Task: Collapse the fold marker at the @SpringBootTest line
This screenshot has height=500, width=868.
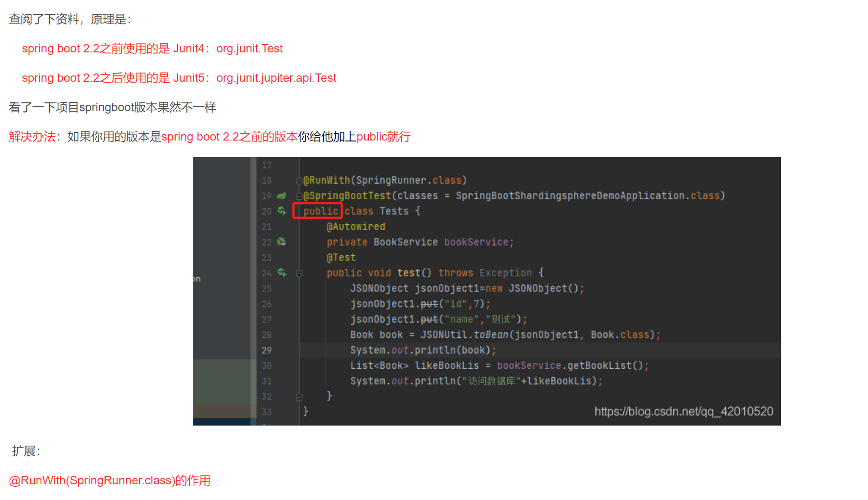Action: click(x=299, y=196)
